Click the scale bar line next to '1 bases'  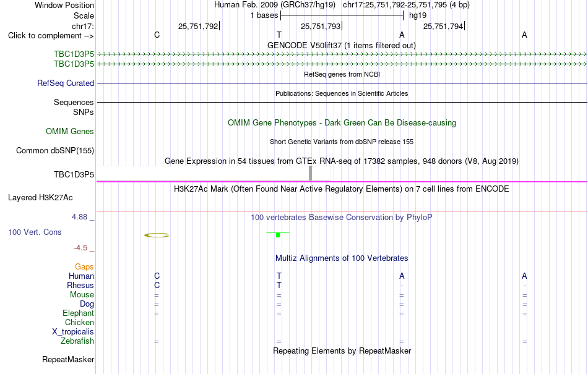tap(342, 15)
